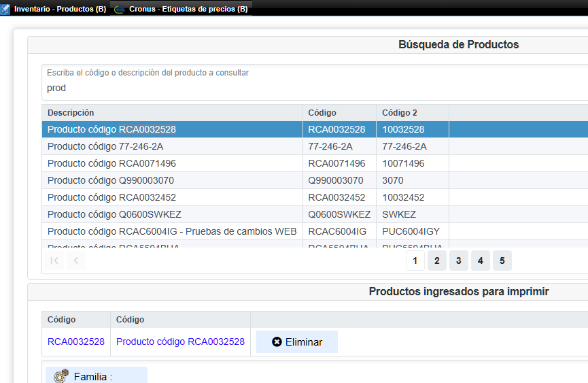Open the RCA0032528 code link
This screenshot has width=588, height=383.
point(76,342)
